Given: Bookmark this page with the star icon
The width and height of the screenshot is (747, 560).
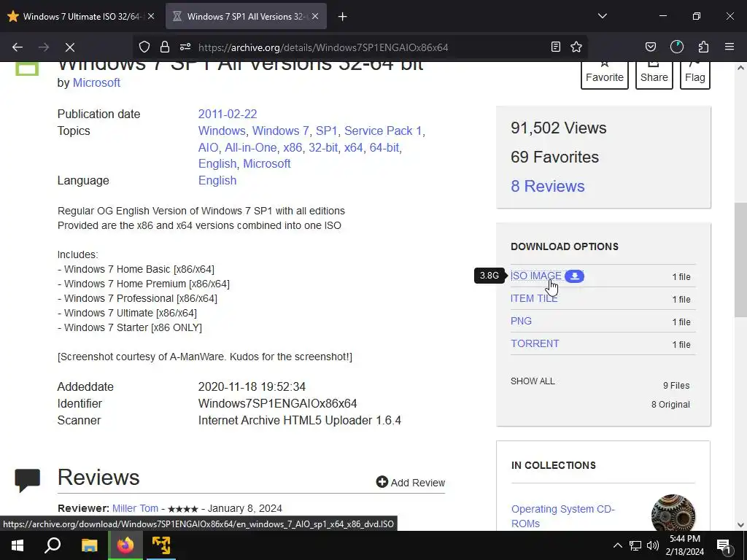Looking at the screenshot, I should coord(576,47).
